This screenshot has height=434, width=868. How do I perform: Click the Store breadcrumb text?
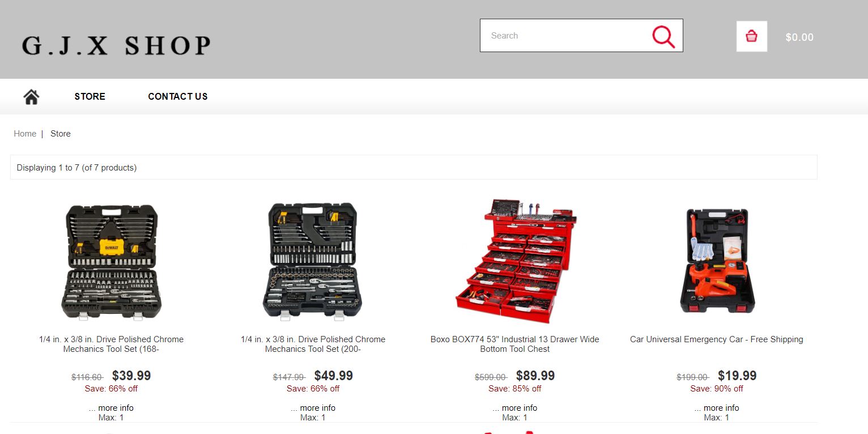(61, 134)
